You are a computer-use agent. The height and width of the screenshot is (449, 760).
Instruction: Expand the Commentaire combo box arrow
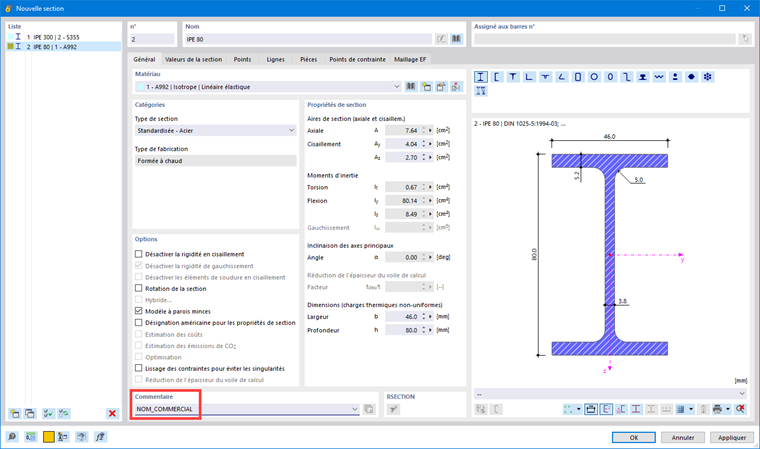pyautogui.click(x=354, y=409)
